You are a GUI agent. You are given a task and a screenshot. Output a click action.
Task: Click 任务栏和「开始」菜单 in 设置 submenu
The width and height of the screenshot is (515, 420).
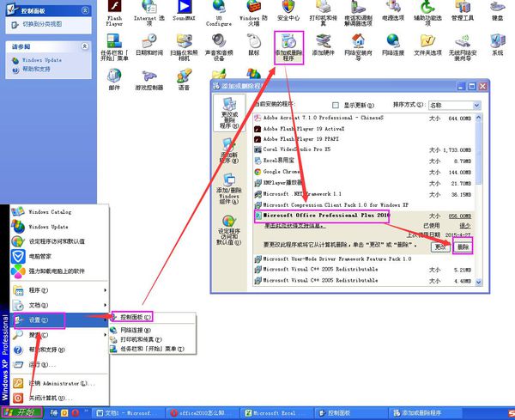click(x=153, y=349)
